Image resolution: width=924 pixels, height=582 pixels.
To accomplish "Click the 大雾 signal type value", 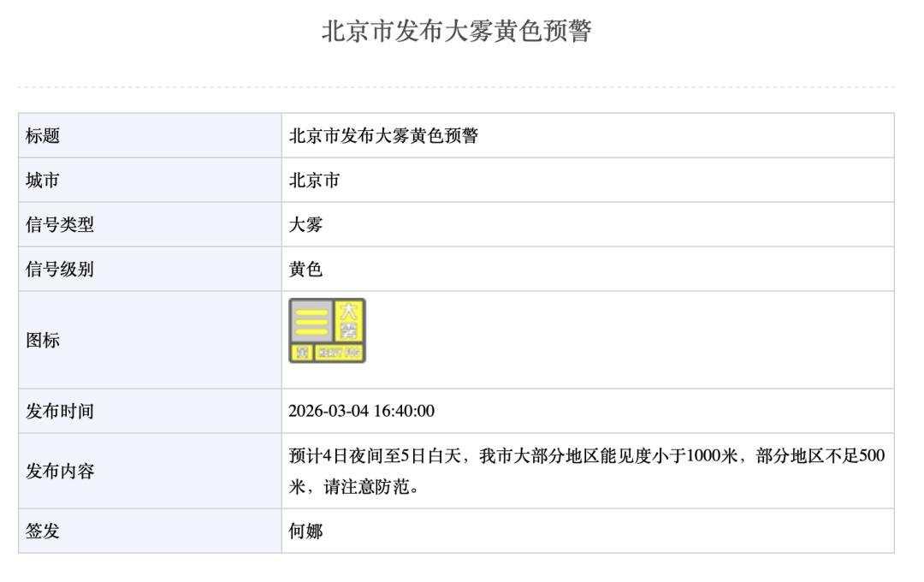I will click(x=305, y=225).
